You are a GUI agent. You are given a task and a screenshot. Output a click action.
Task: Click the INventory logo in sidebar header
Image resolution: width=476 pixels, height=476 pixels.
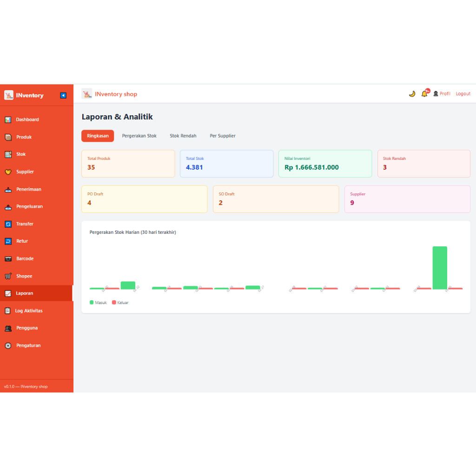click(x=9, y=95)
